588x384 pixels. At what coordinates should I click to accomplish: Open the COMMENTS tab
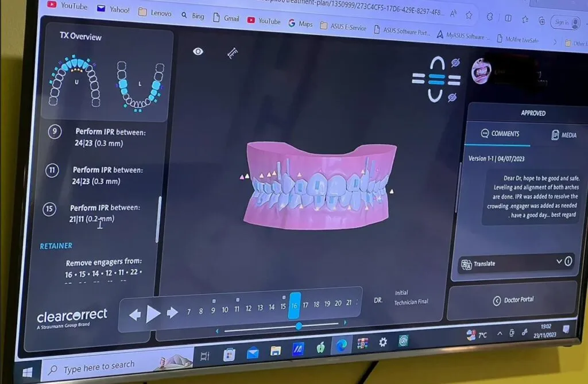click(x=500, y=134)
